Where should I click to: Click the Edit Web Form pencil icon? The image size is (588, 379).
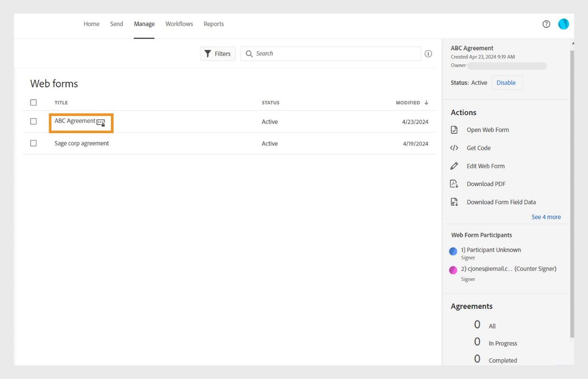(x=454, y=166)
